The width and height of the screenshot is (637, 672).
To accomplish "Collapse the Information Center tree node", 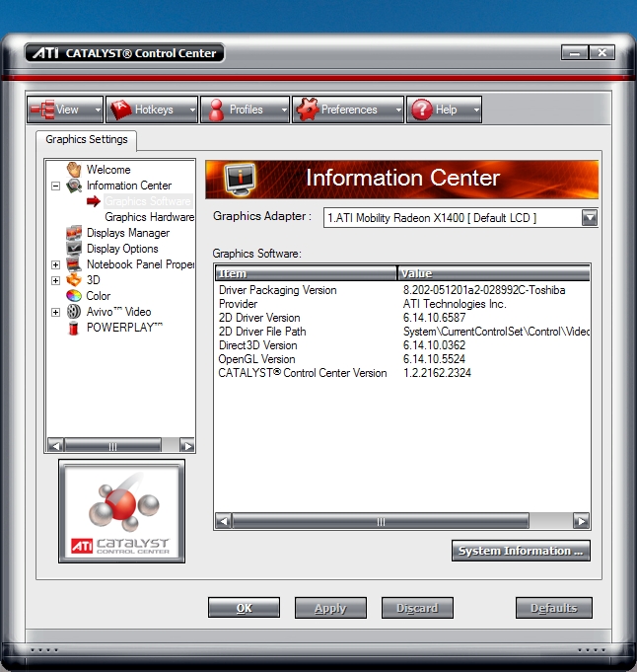I will [55, 186].
